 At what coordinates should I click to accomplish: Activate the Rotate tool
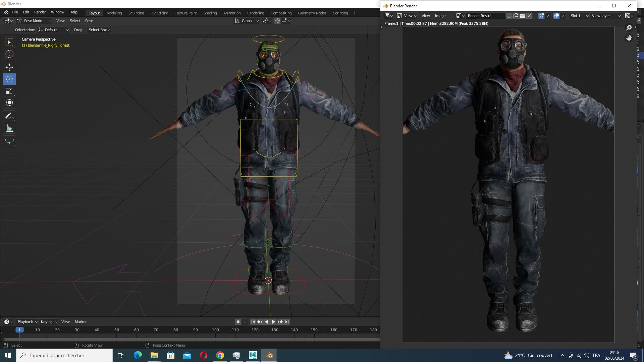[9, 79]
